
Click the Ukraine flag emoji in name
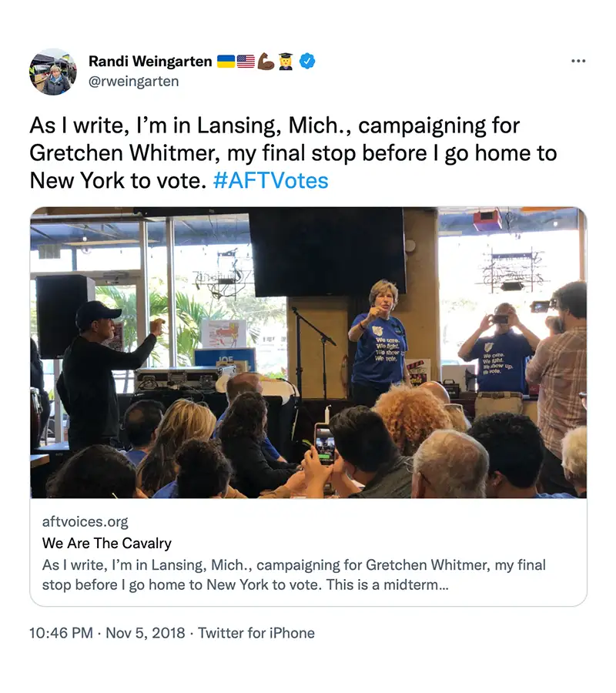(x=226, y=62)
